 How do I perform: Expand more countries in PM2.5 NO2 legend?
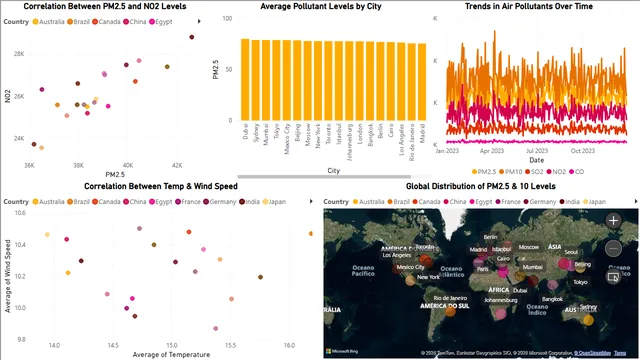coord(199,22)
